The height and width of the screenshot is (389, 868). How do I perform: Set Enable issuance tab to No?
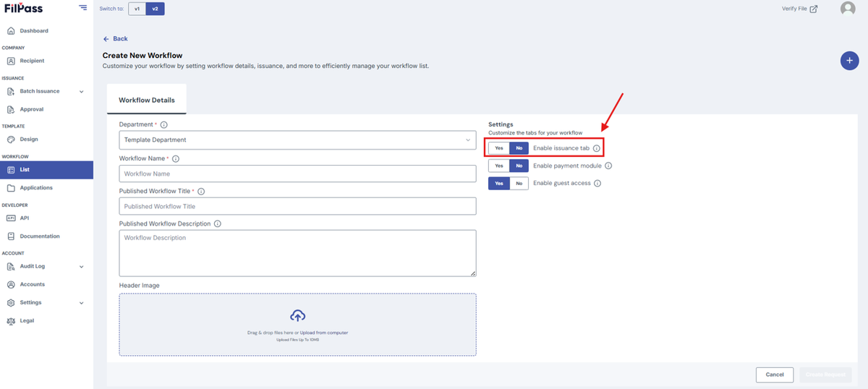(519, 148)
